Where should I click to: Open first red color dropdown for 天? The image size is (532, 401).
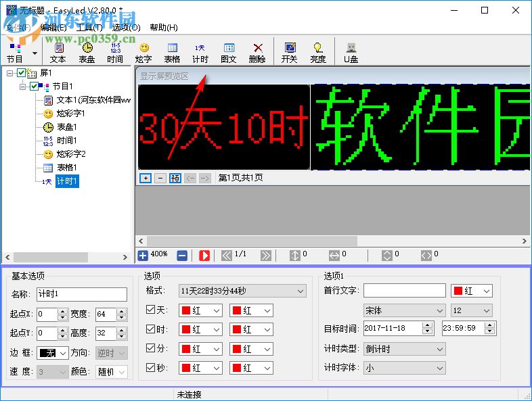pos(200,310)
